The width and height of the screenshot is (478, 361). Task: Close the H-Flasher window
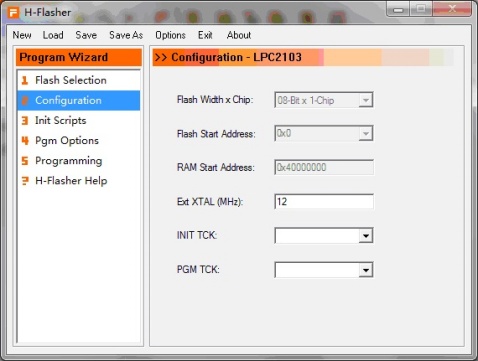[x=452, y=10]
